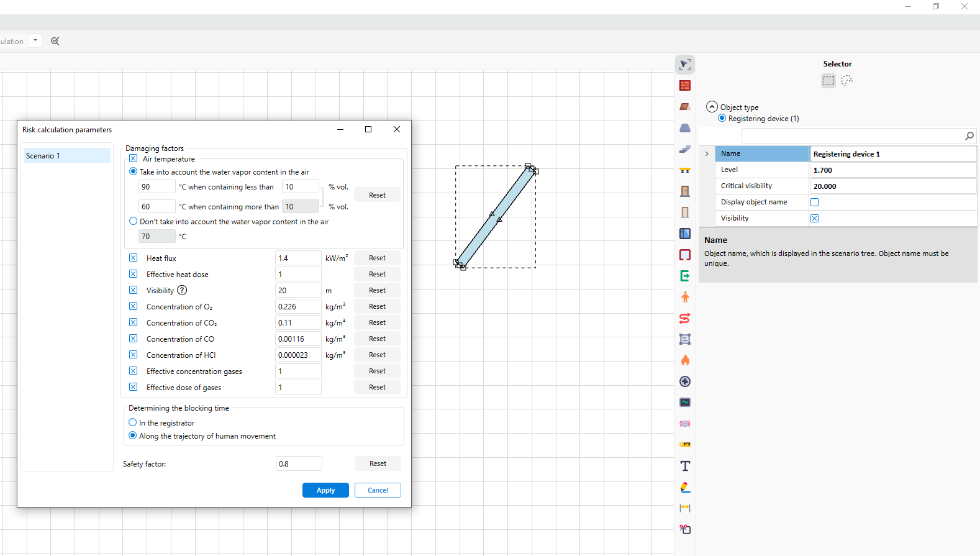This screenshot has width=980, height=556.
Task: Choose the Text tool icon
Action: click(x=685, y=466)
